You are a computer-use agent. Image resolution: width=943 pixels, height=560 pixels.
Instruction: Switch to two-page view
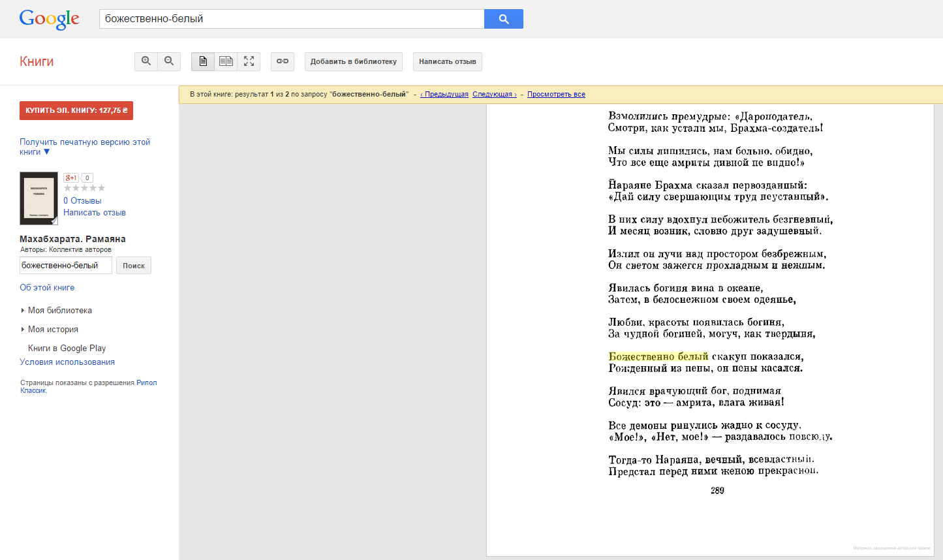pos(226,61)
